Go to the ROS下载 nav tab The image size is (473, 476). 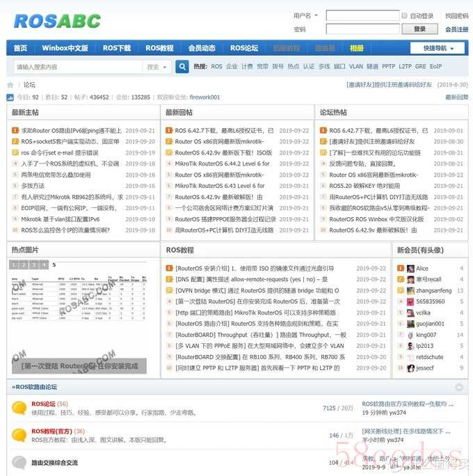[116, 48]
